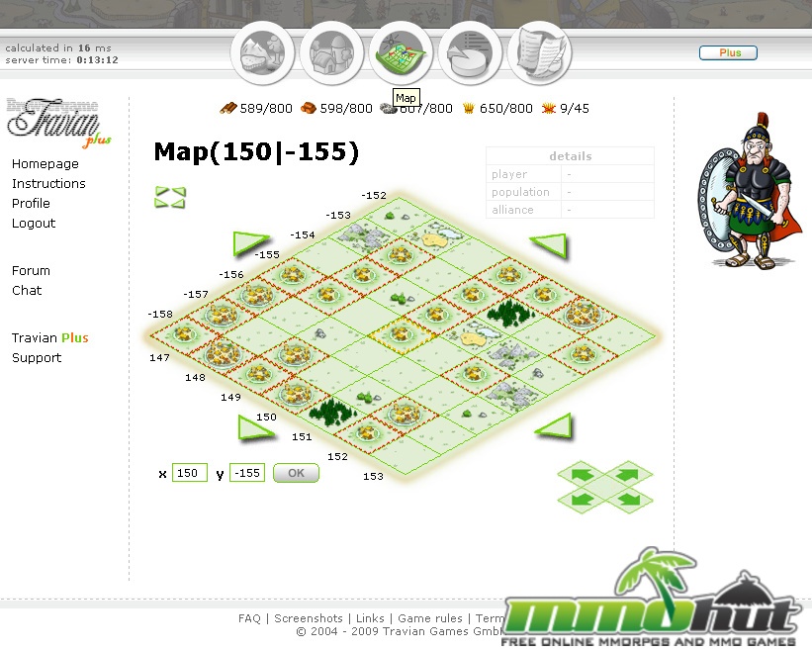Click the 650/800 crop amount
The image size is (812, 652).
[x=506, y=108]
